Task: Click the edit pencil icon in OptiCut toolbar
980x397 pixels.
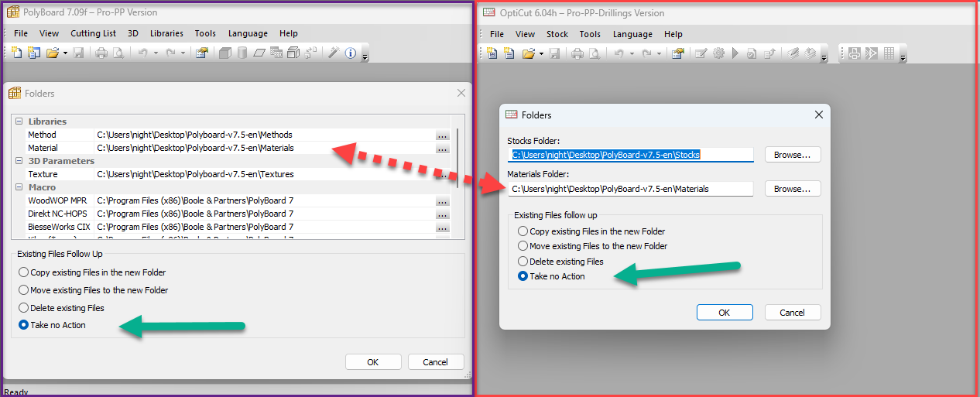Action: click(701, 53)
